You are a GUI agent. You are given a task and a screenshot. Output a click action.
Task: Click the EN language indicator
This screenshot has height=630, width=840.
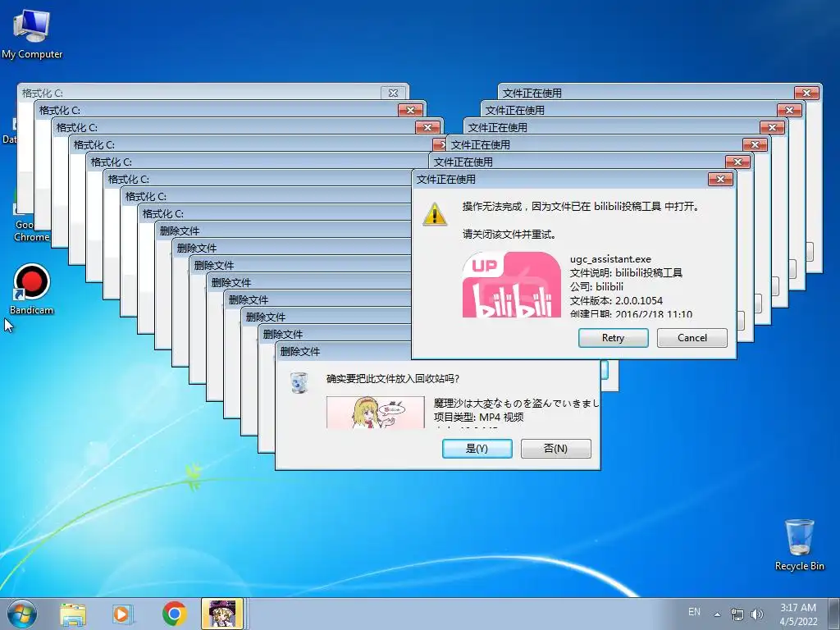pos(694,612)
